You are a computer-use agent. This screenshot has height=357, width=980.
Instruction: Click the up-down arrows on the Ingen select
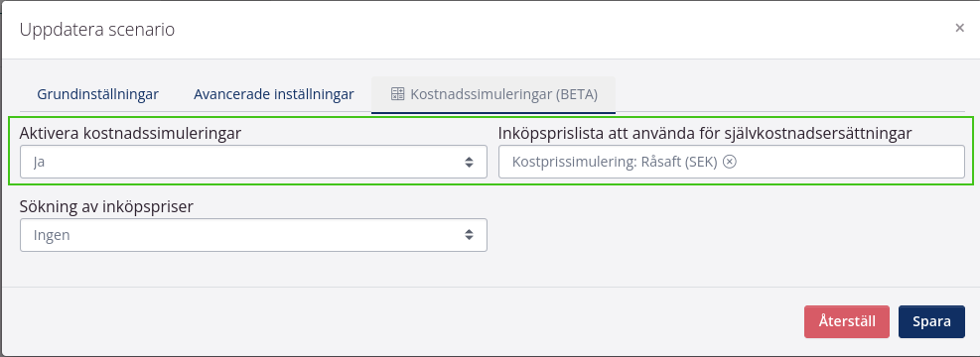pos(469,235)
